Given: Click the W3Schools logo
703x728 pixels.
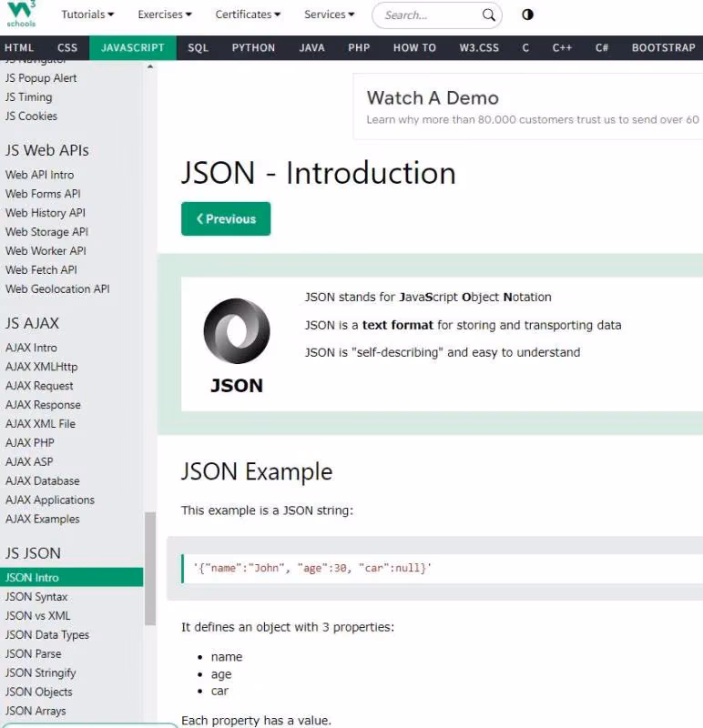Looking at the screenshot, I should pyautogui.click(x=21, y=14).
